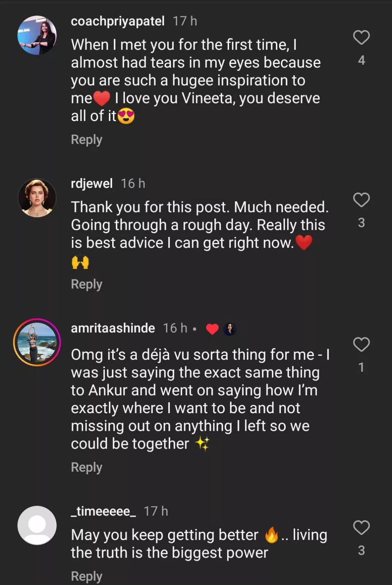The height and width of the screenshot is (585, 392).
Task: Tap the 3 likes count under rdjewel's heart
Action: point(361,223)
